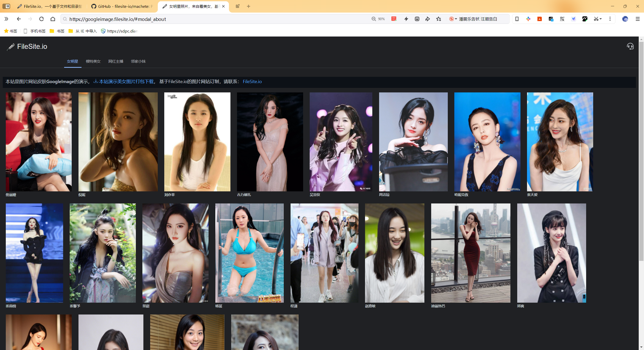Open the thumbnail captioned 周洁琼
The width and height of the screenshot is (644, 350).
coord(413,142)
